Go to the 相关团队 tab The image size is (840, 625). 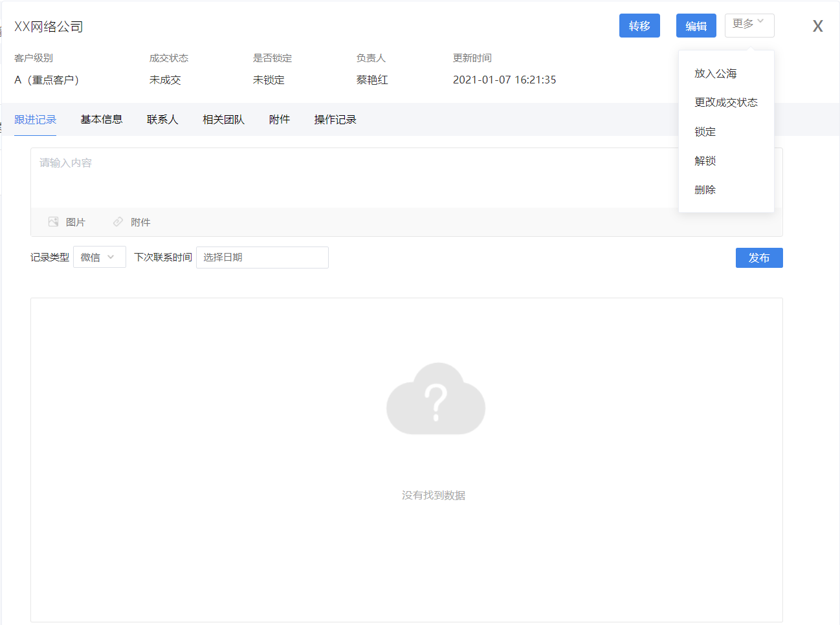point(223,120)
